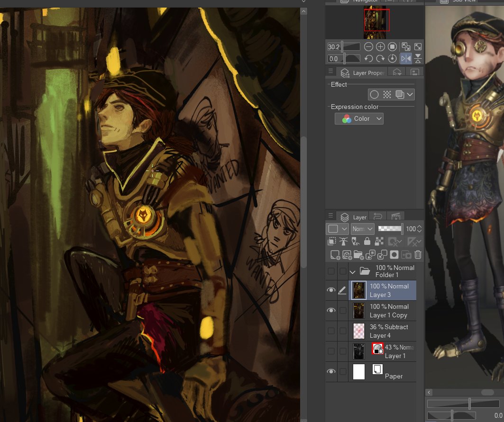This screenshot has height=422, width=504.
Task: Open the blending mode dropdown showing Norm
Action: (x=363, y=229)
